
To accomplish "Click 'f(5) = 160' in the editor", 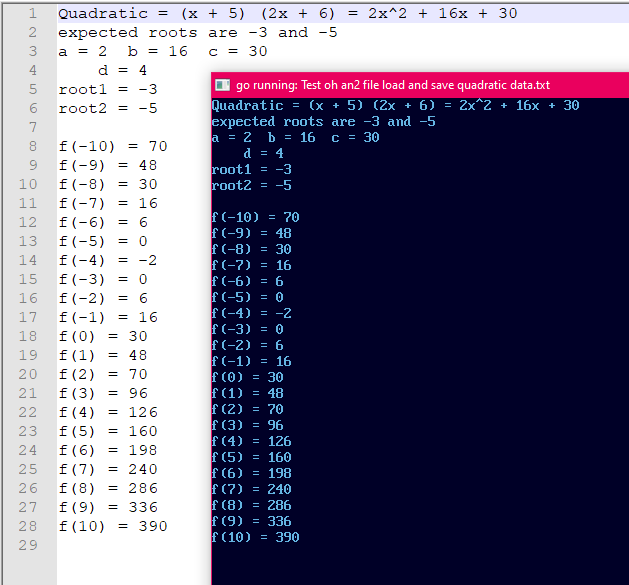I will (x=108, y=431).
